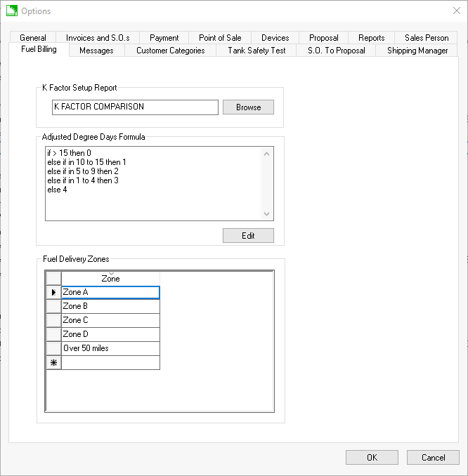
Task: Go to the Point of Sale tab
Action: pyautogui.click(x=220, y=38)
